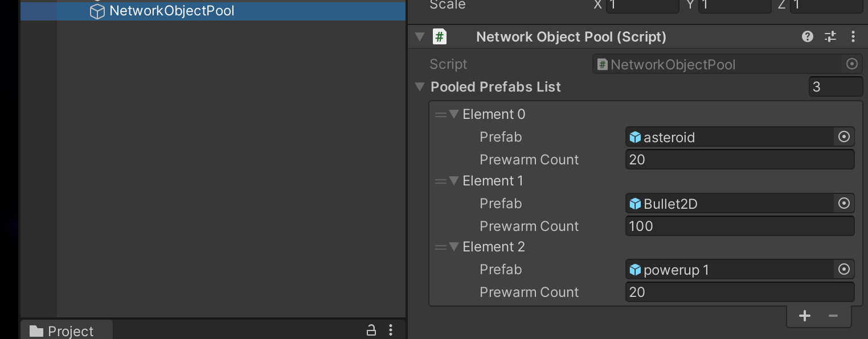Open object picker for Bullet2D prefab
The image size is (868, 339).
[844, 203]
